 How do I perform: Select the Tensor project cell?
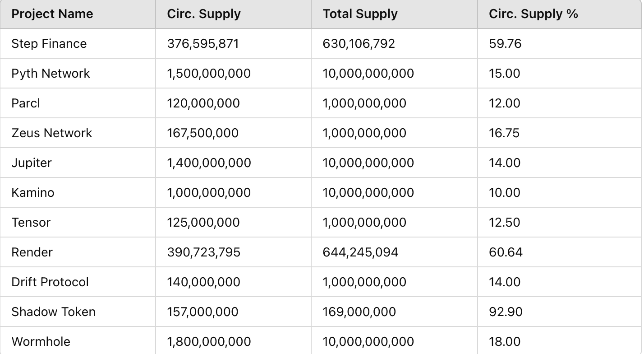tap(31, 223)
